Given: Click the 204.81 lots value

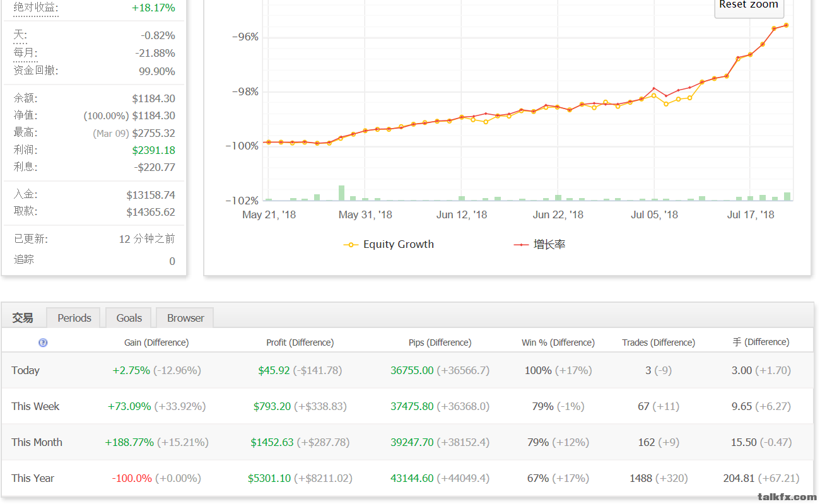Looking at the screenshot, I should click(739, 478).
